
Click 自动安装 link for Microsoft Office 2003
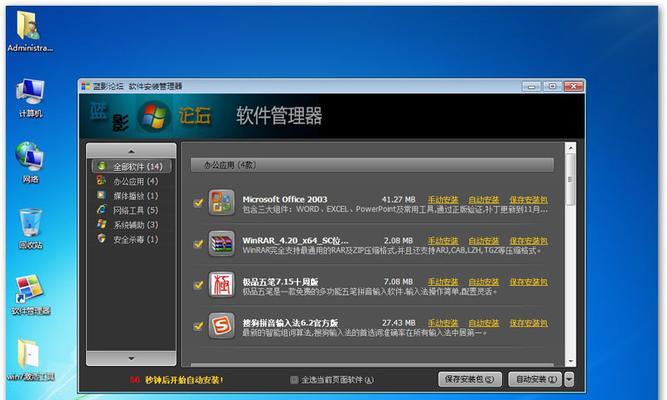tap(484, 200)
